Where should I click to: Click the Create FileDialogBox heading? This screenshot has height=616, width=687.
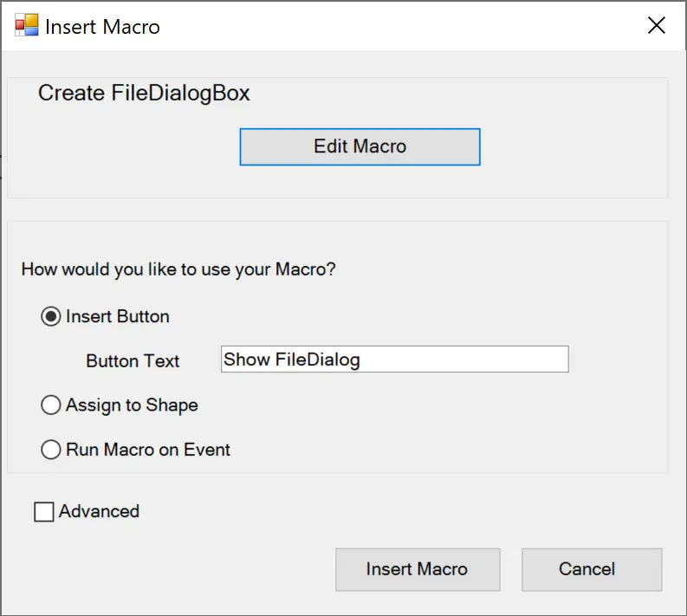coord(144,94)
